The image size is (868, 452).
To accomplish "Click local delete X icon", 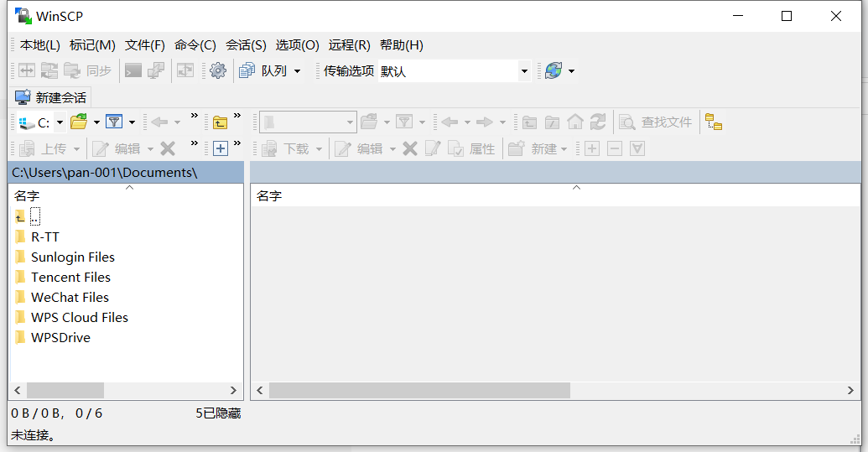I will point(168,148).
